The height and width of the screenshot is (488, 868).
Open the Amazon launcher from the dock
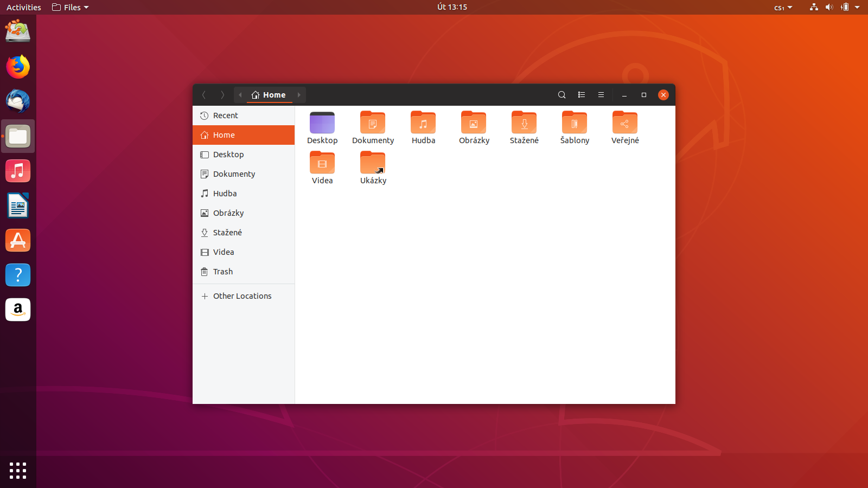18,310
